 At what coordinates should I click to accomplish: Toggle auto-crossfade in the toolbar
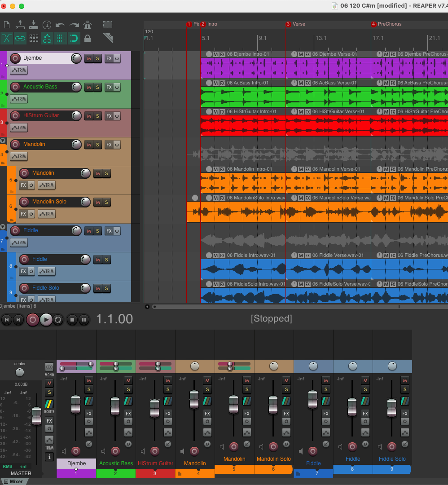click(x=6, y=38)
